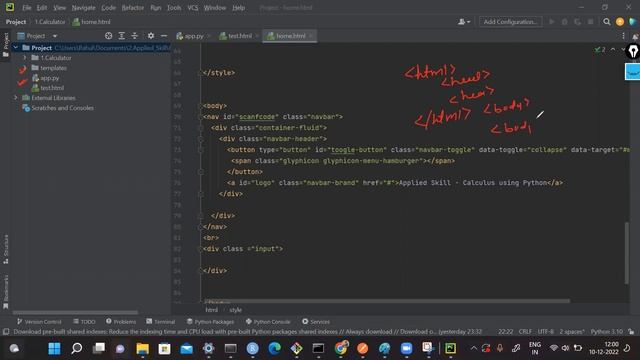Open the Notifications bell
Viewport: 640px width, 360px height.
click(635, 37)
